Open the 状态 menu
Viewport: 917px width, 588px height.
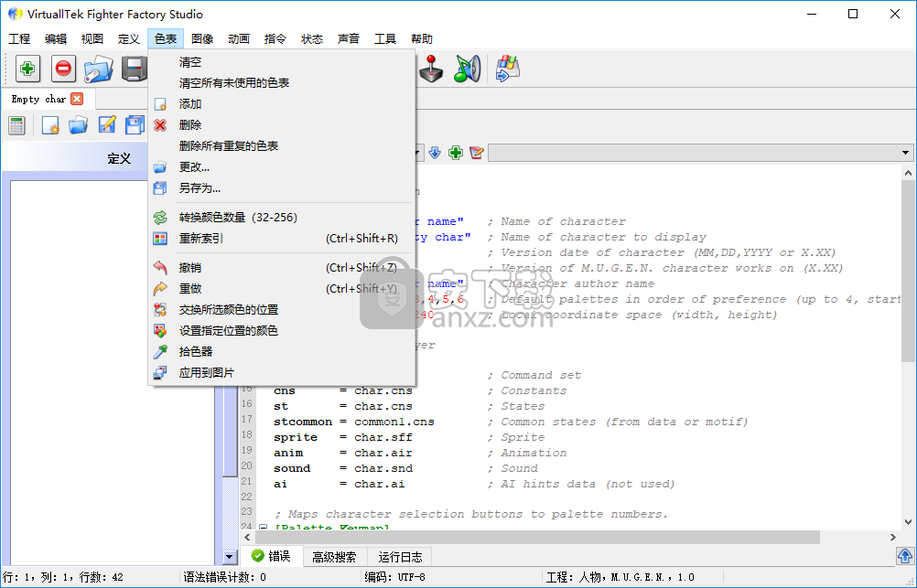pyautogui.click(x=312, y=39)
